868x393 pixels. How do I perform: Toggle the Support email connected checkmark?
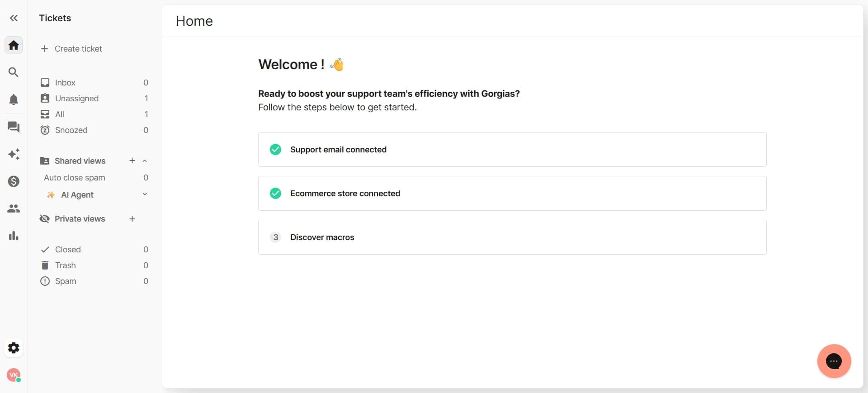pyautogui.click(x=275, y=149)
